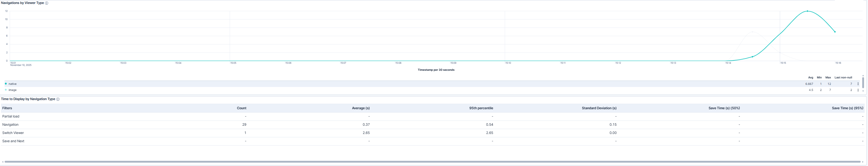This screenshot has width=868, height=166.
Task: Click left arrow of horizontal scrollbar
Action: (x=3, y=162)
